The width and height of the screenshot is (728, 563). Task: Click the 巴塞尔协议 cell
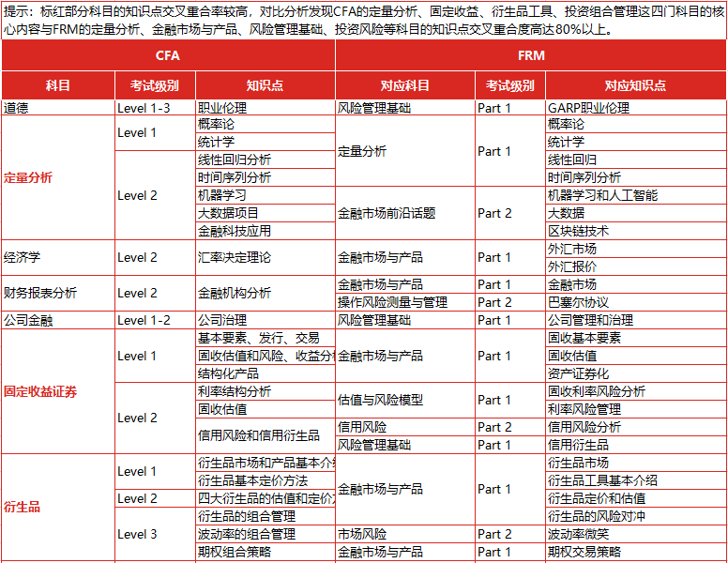tap(636, 302)
